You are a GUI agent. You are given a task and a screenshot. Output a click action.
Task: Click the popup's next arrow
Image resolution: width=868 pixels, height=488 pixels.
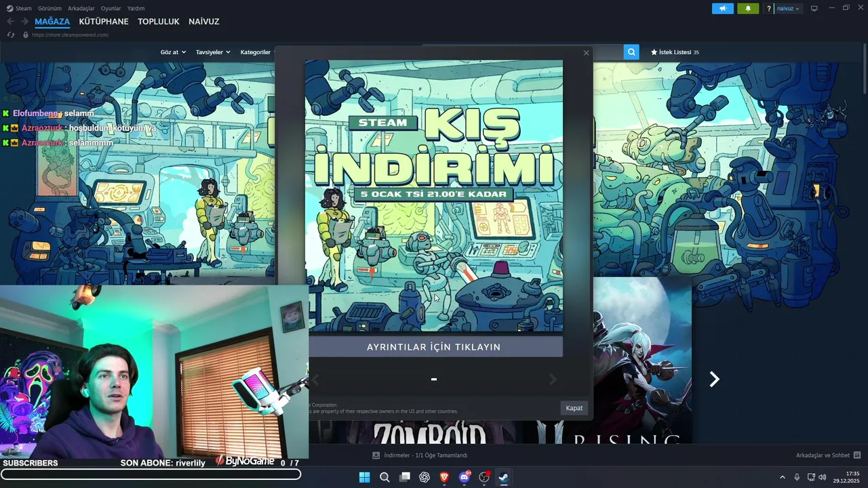point(553,380)
